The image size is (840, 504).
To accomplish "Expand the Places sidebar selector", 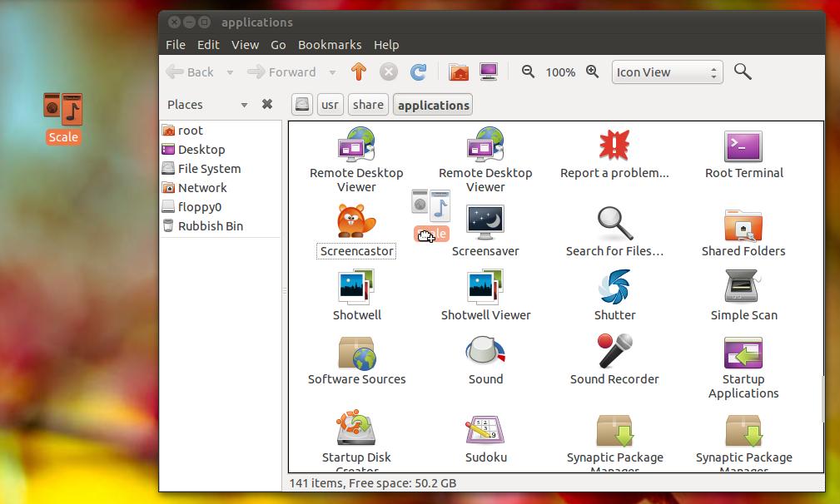I will point(206,105).
